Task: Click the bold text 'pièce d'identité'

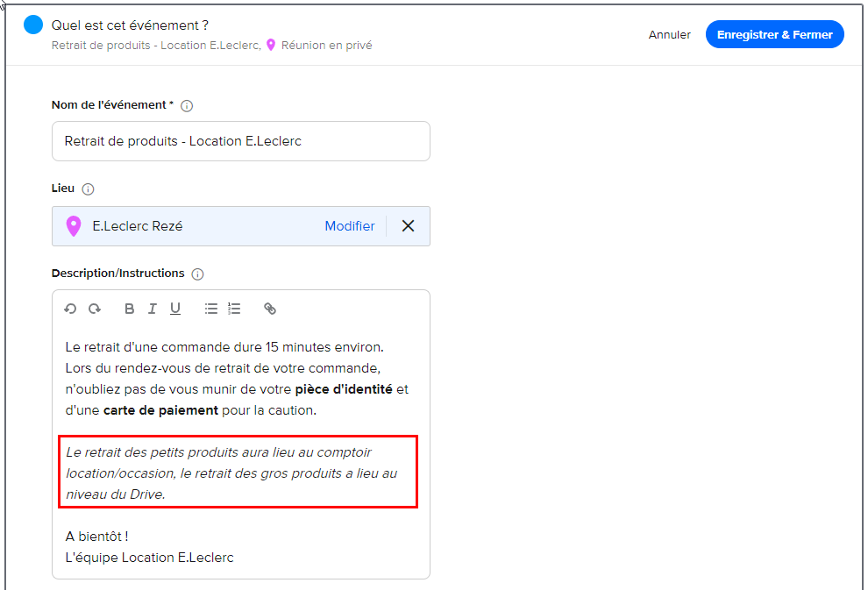Action: click(x=344, y=389)
